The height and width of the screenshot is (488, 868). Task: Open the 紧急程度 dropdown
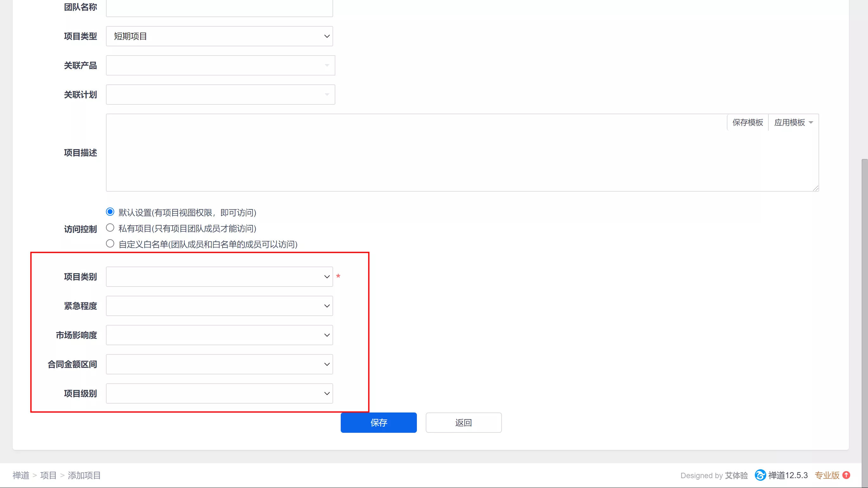(x=219, y=306)
